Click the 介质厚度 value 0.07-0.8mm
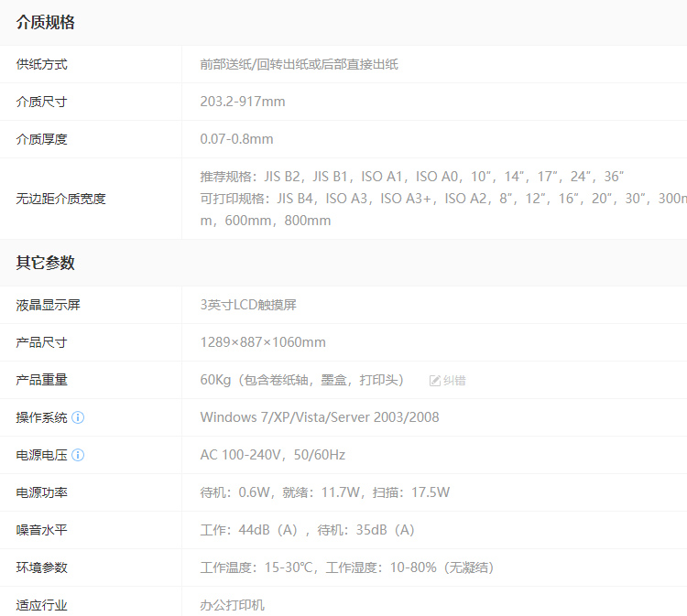 236,139
